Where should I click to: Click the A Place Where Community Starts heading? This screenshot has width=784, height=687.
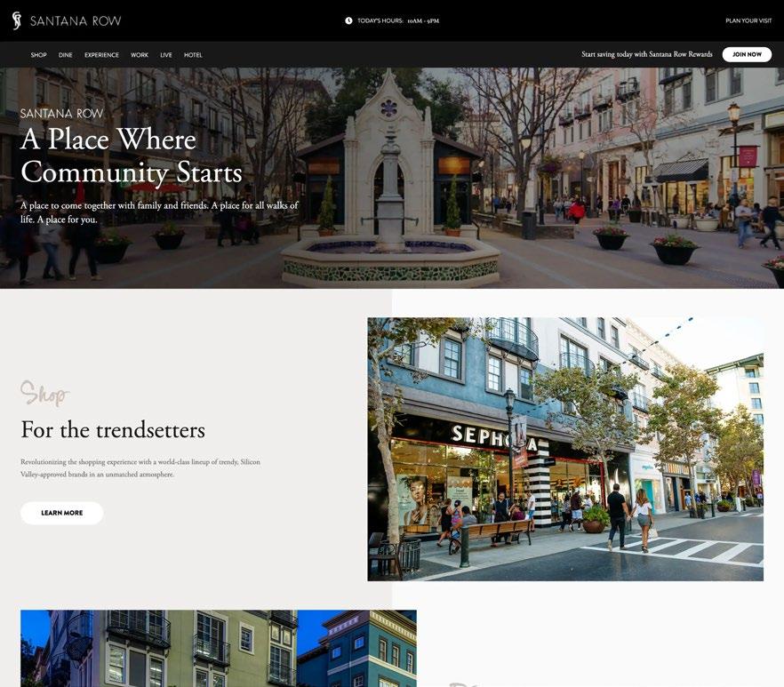tap(132, 156)
